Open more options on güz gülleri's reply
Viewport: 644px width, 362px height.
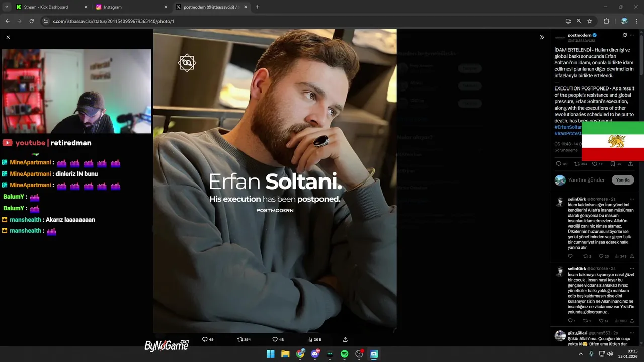(x=632, y=333)
